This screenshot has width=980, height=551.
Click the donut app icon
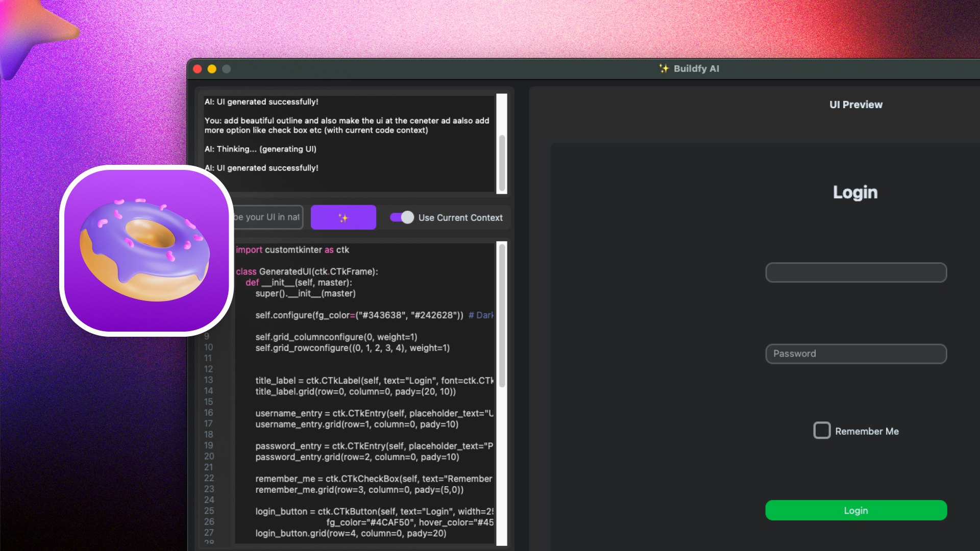[x=146, y=251]
